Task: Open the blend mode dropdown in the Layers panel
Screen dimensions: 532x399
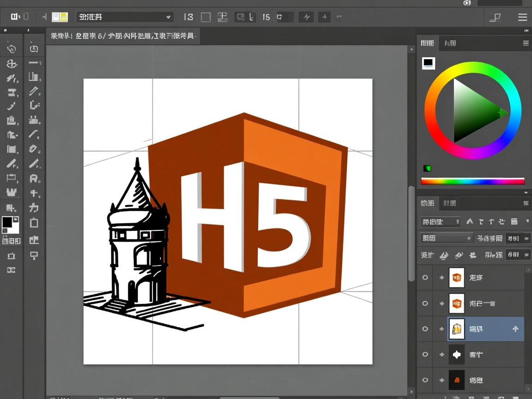Action: pyautogui.click(x=446, y=238)
